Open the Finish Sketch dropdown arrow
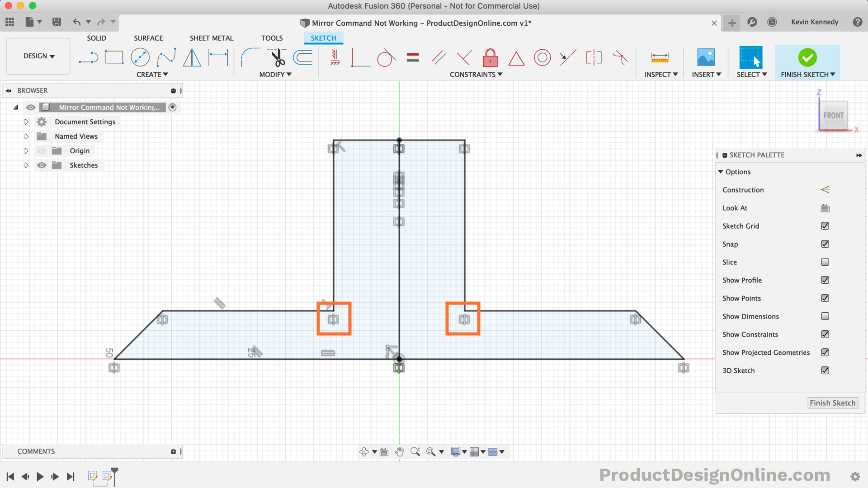868x488 pixels. pyautogui.click(x=833, y=74)
